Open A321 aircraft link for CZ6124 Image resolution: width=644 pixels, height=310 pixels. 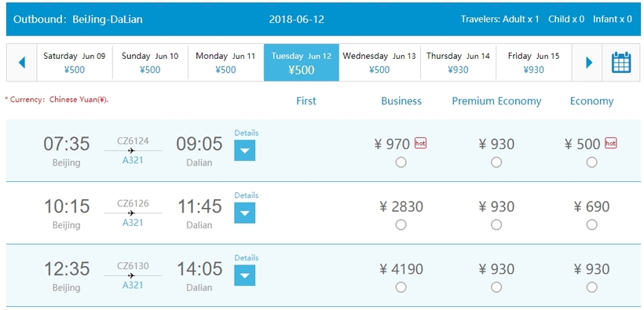point(133,160)
